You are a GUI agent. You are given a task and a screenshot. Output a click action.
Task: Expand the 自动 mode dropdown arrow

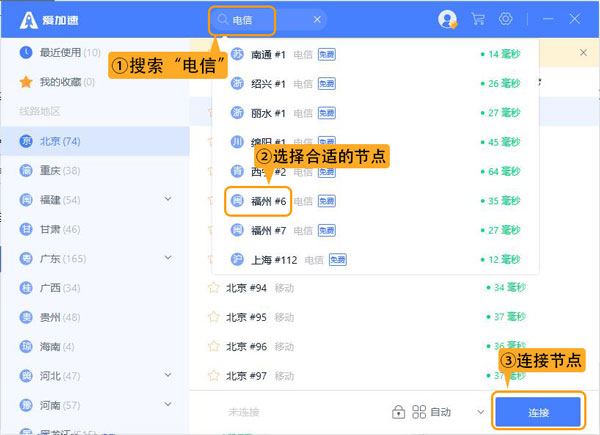coord(481,412)
